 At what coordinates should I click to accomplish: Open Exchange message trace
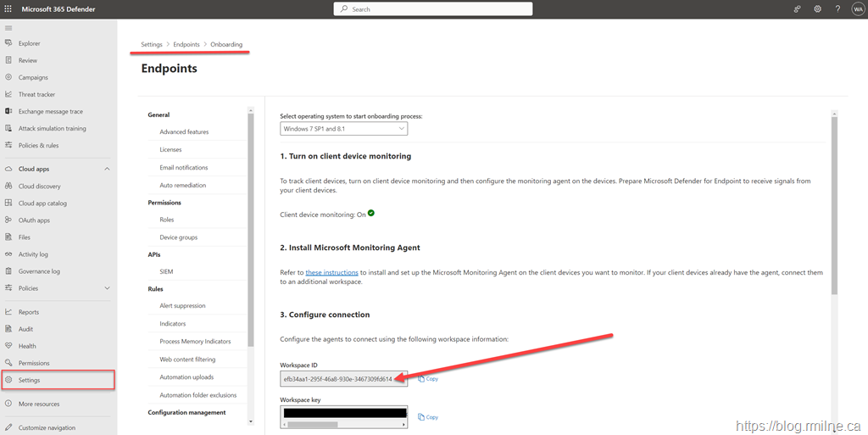point(51,111)
